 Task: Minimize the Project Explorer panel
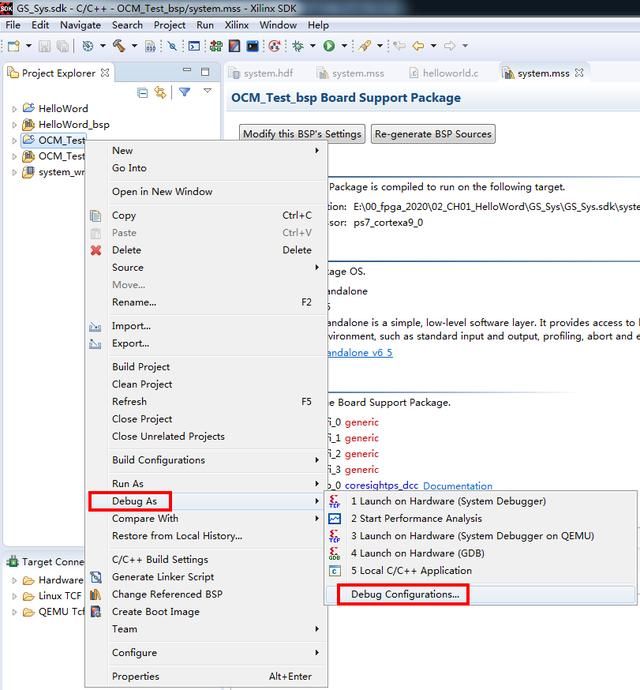click(187, 70)
